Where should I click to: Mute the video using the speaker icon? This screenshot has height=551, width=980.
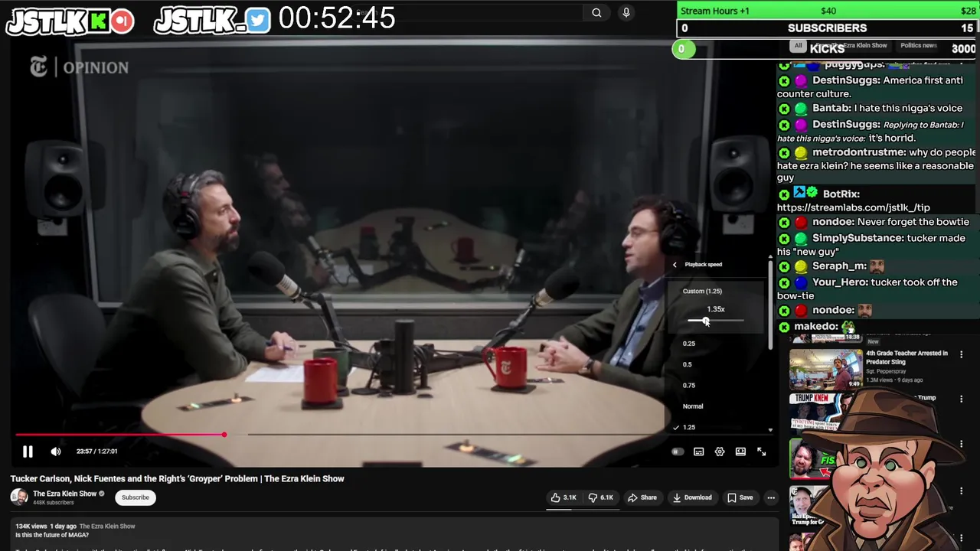pos(56,452)
